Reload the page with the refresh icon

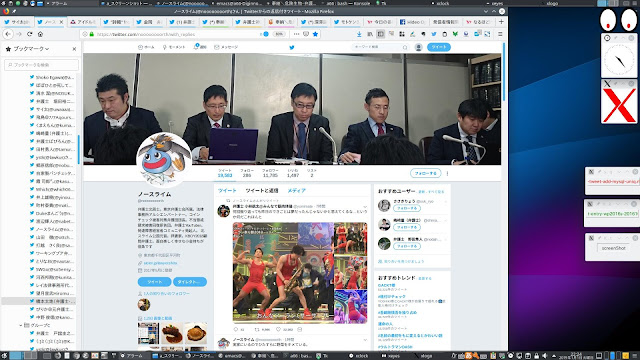[29, 34]
